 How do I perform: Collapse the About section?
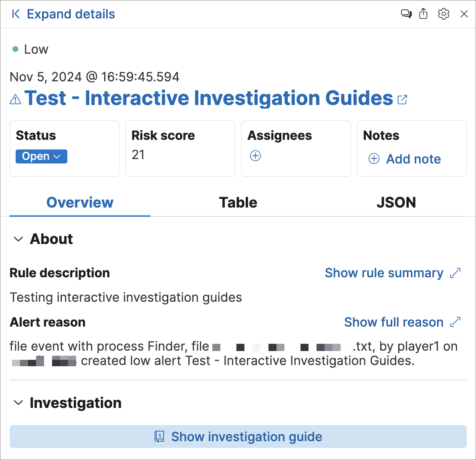(18, 239)
